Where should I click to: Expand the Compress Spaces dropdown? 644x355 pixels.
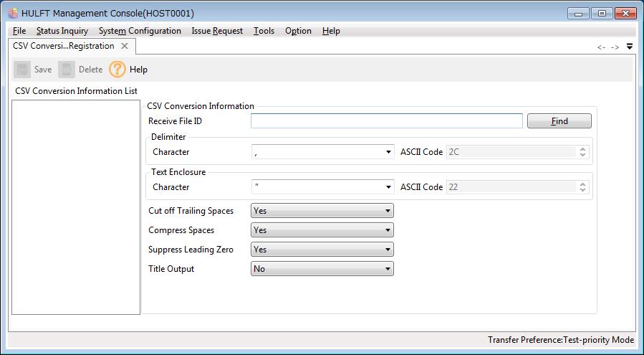pos(322,230)
